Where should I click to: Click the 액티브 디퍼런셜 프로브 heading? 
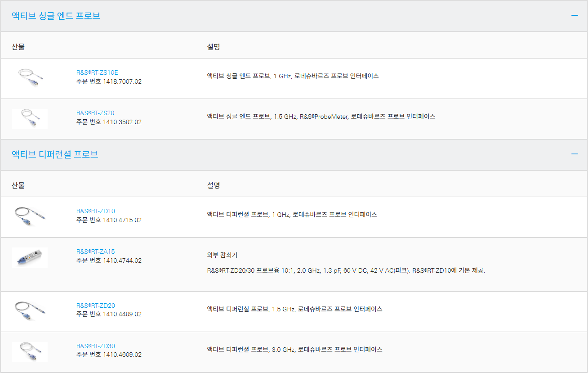click(x=55, y=154)
